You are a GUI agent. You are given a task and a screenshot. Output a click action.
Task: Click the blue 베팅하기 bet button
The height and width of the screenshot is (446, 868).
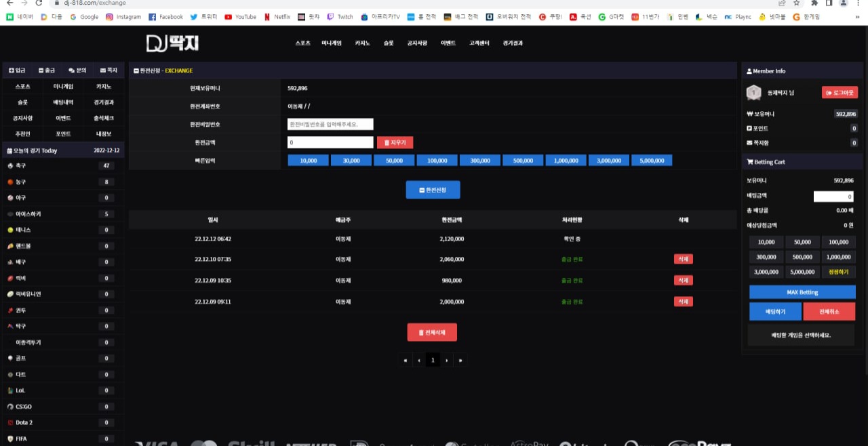[775, 311]
